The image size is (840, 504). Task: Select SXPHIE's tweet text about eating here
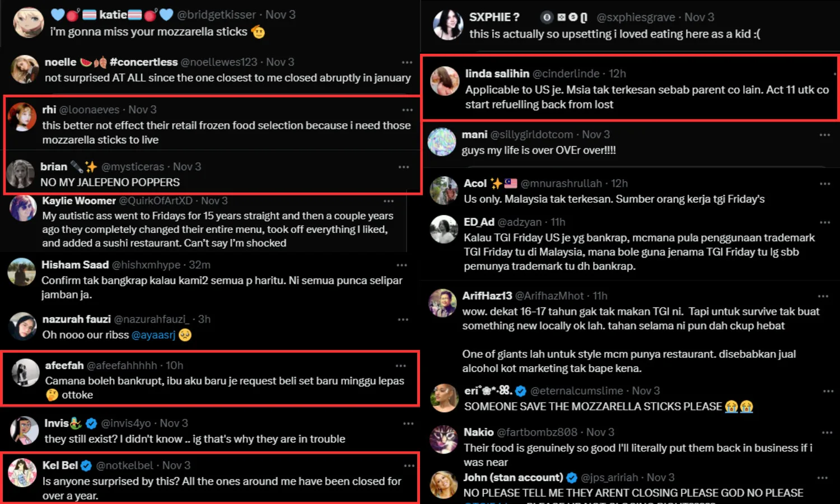pos(614,34)
